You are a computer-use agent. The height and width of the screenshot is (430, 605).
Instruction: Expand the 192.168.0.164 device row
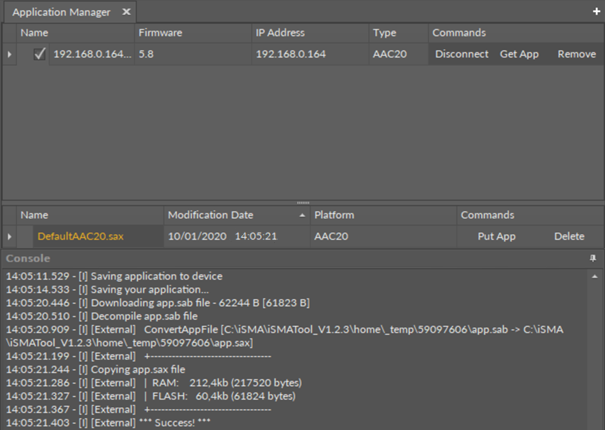[x=11, y=54]
